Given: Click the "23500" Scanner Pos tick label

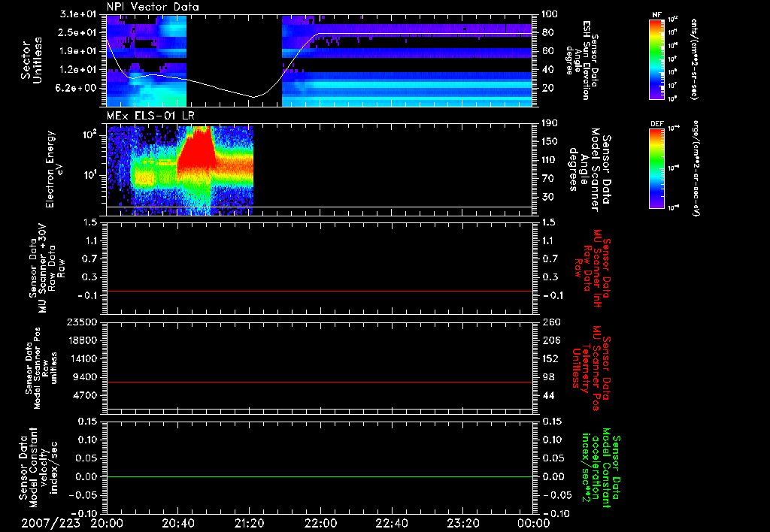Looking at the screenshot, I should coord(81,322).
